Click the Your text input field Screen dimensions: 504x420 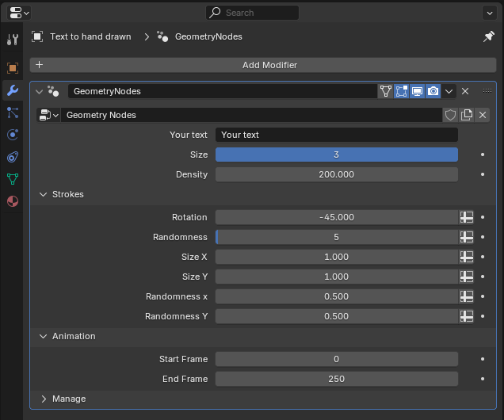pyautogui.click(x=337, y=135)
